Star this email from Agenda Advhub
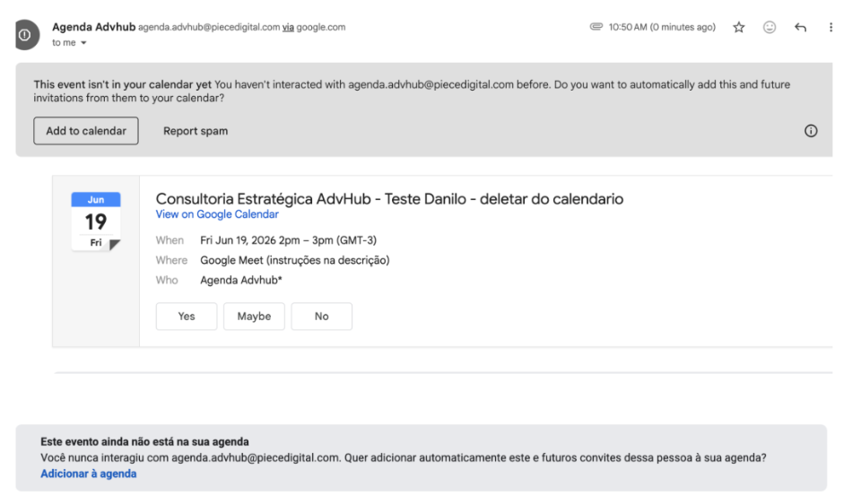 tap(738, 28)
